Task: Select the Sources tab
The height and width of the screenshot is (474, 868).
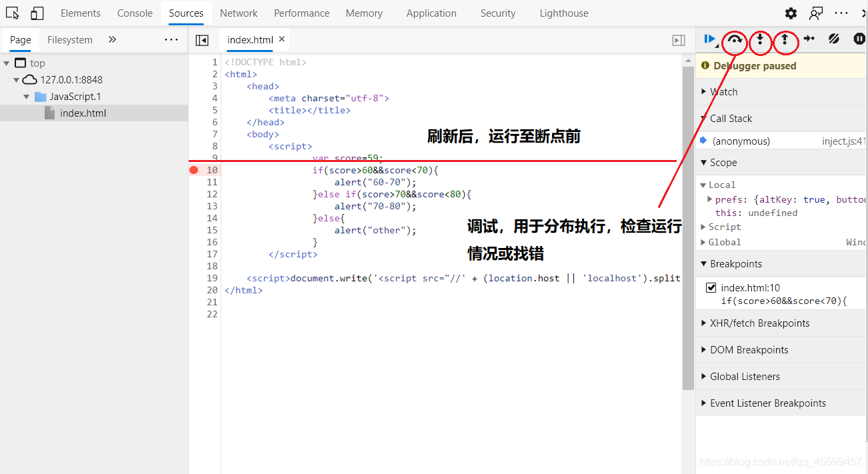Action: click(x=186, y=13)
